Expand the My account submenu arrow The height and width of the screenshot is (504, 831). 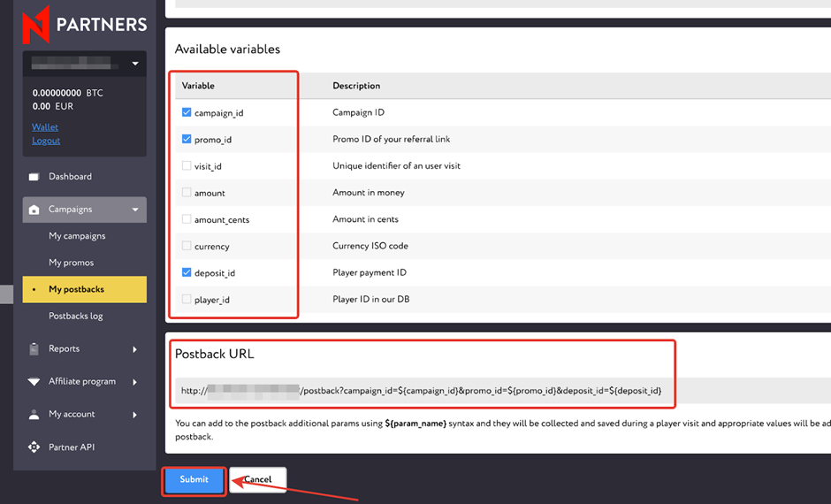[135, 415]
